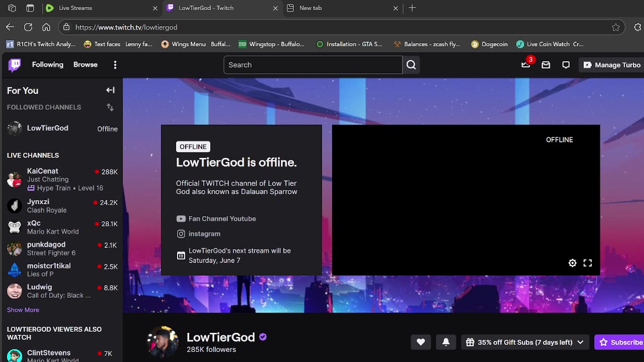Open xQc Mario Kart World channel

point(61,227)
